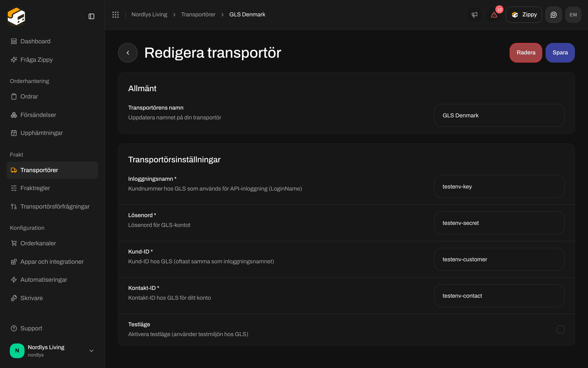Click the Nordlys Living breadcrumb

click(149, 15)
